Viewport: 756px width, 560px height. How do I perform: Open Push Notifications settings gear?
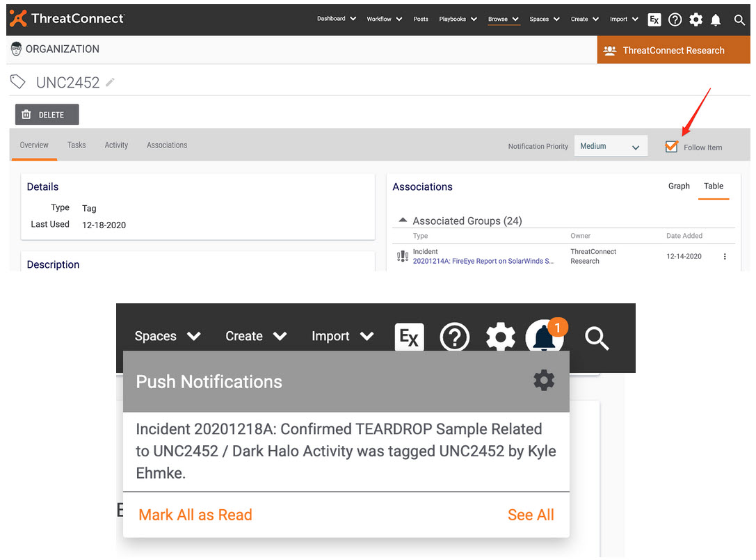[544, 381]
